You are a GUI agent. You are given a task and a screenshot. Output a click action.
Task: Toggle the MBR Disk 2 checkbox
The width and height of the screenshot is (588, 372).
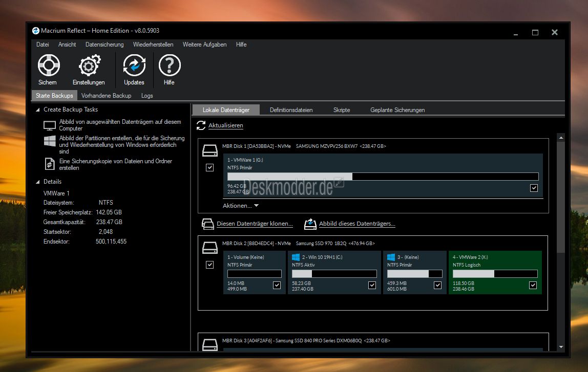click(x=209, y=265)
